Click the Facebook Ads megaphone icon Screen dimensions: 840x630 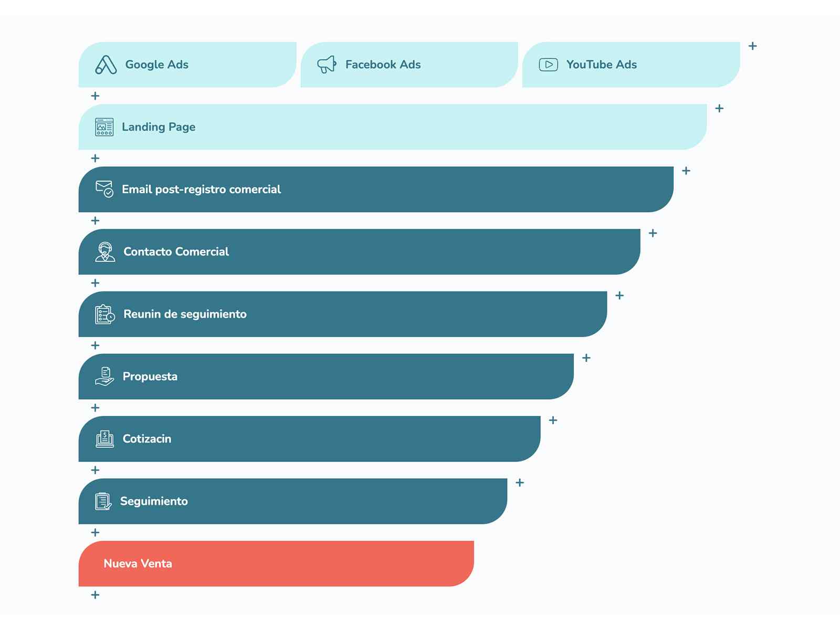click(x=327, y=65)
